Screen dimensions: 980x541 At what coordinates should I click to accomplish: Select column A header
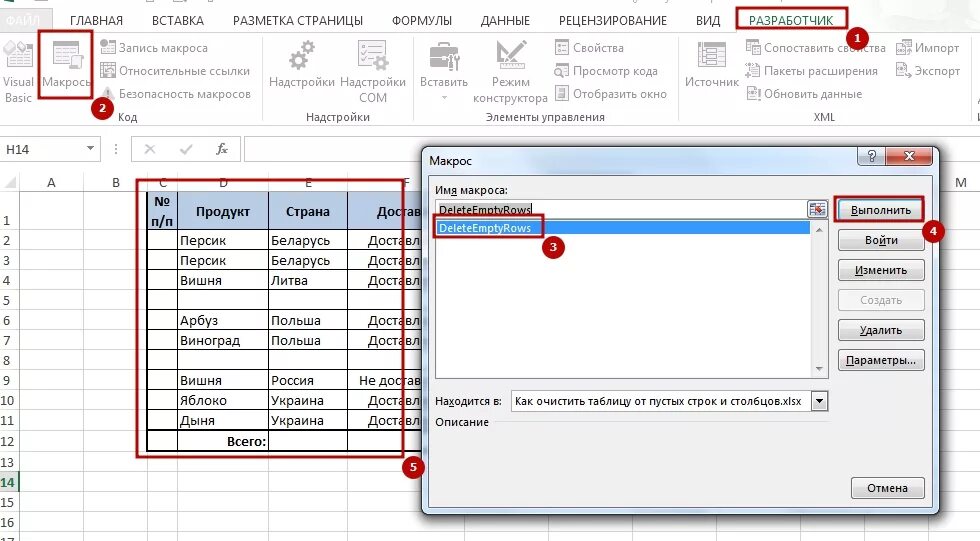(x=51, y=182)
